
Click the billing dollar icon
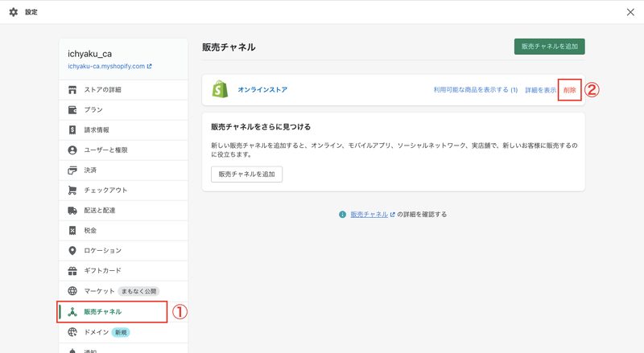(72, 129)
